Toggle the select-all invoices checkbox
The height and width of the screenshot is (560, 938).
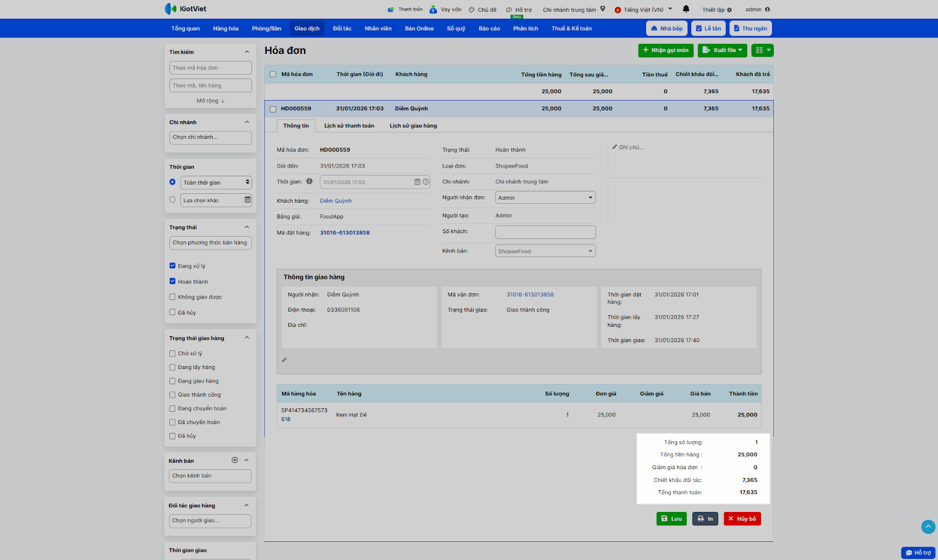273,74
